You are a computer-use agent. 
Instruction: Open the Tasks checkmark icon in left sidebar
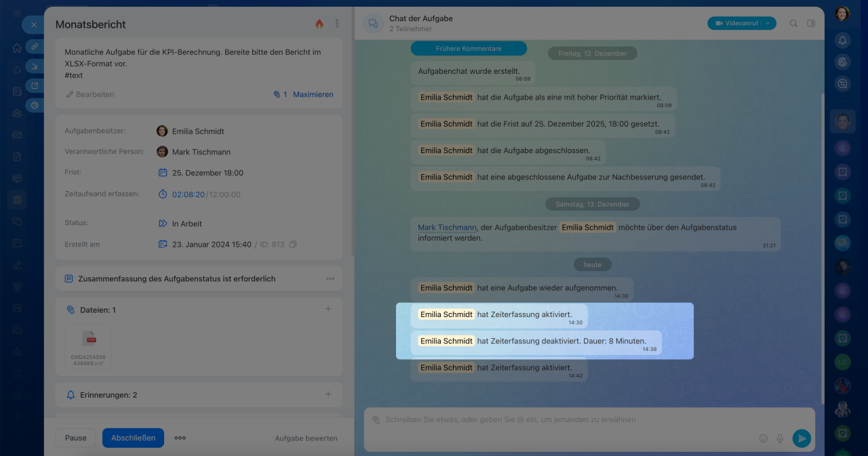17,200
